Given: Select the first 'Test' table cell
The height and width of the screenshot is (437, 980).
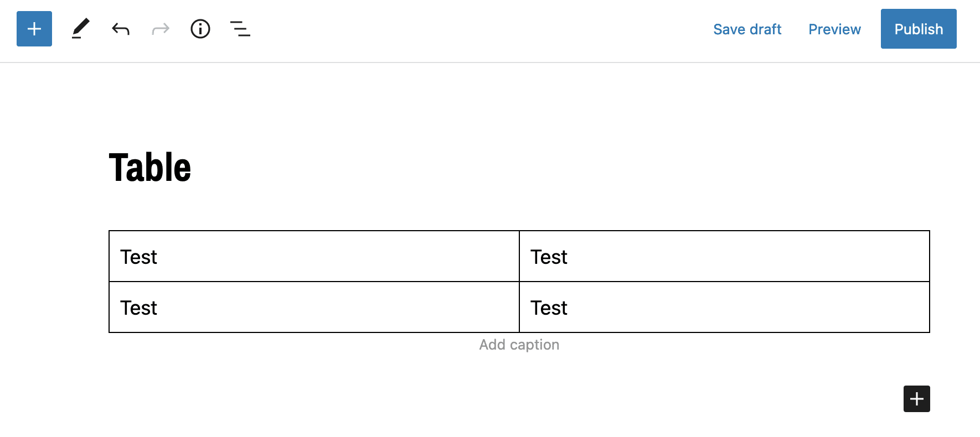Looking at the screenshot, I should coord(138,256).
